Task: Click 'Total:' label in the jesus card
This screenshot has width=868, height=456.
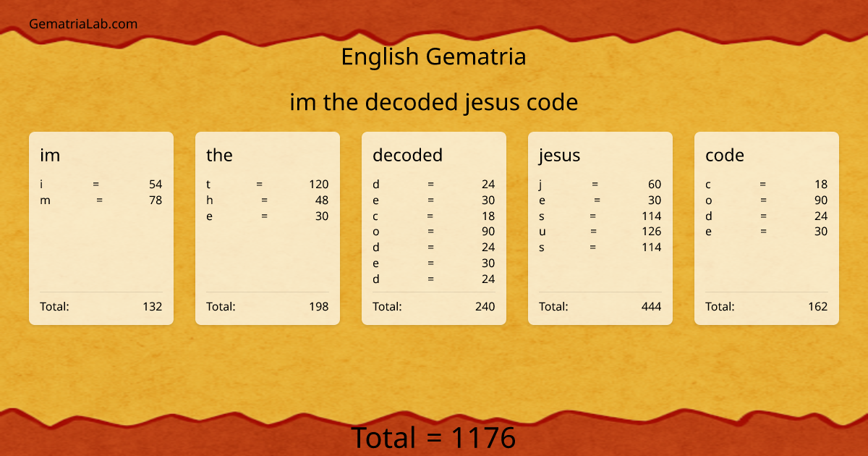Action: [553, 306]
